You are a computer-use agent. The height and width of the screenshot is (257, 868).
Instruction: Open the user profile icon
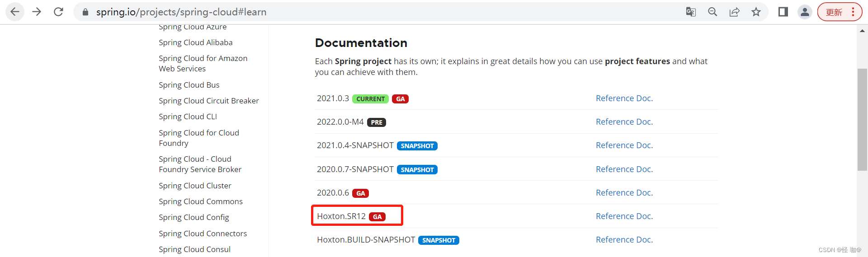805,12
